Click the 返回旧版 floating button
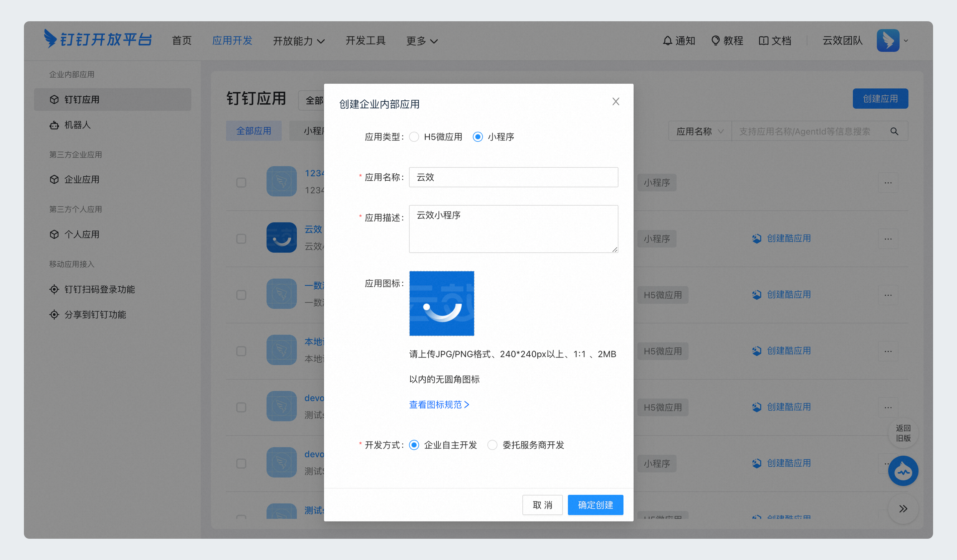 coord(903,433)
